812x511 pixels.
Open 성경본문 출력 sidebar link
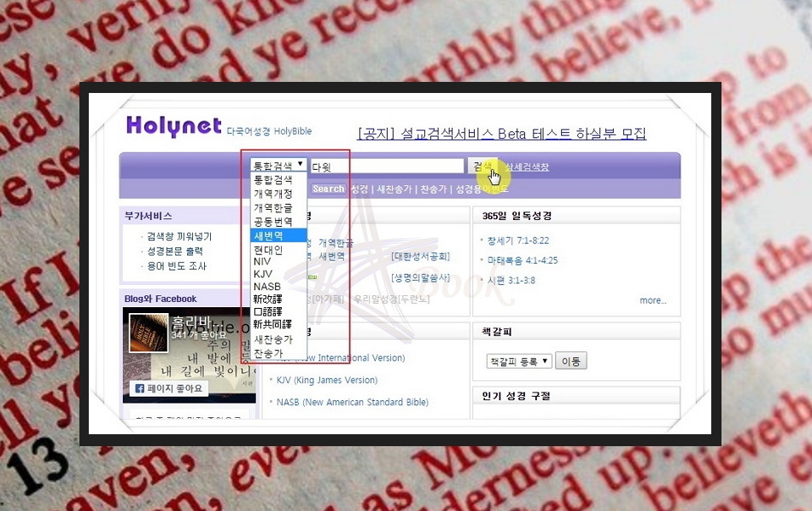(175, 251)
